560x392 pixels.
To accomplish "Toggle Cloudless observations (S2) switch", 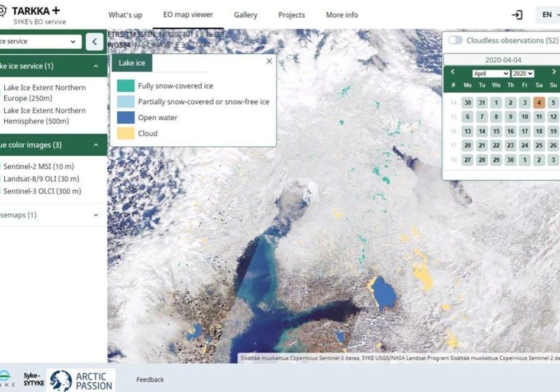I will pos(455,40).
